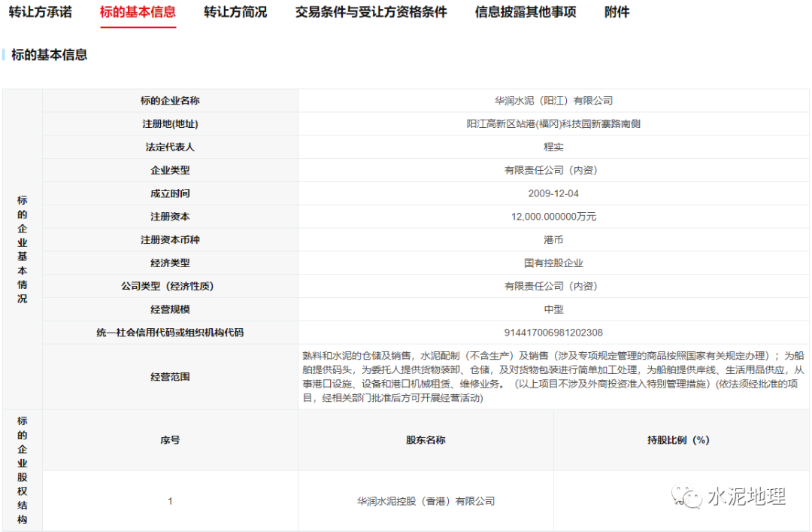This screenshot has height=532, width=812.
Task: Click the 标的企业股权结构 vertical header
Action: [x=23, y=470]
